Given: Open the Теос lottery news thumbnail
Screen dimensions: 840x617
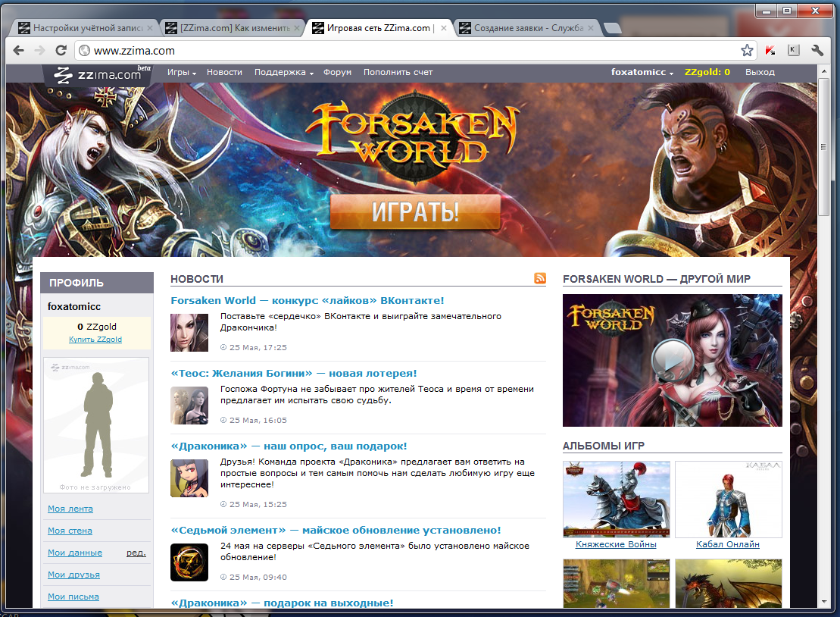Looking at the screenshot, I should pos(189,406).
